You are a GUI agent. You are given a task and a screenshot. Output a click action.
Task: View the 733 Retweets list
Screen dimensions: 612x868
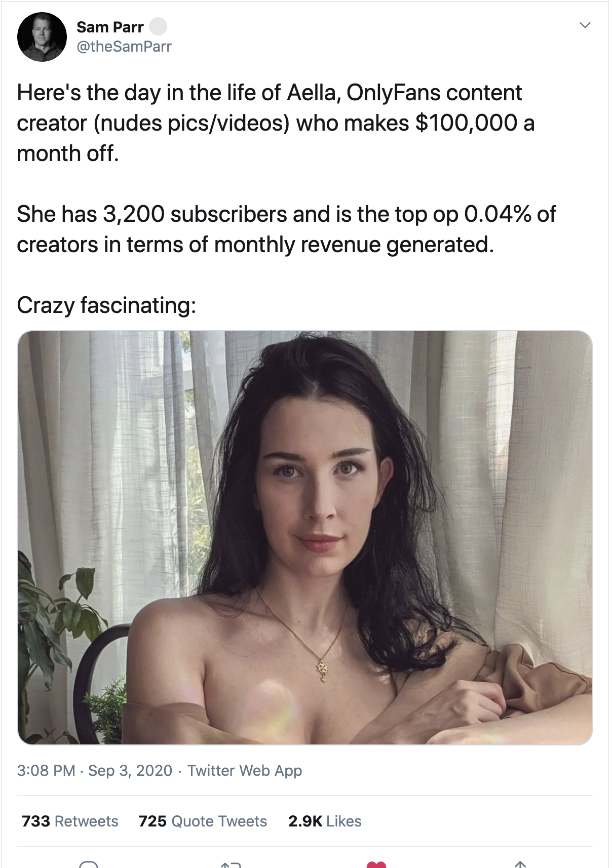(x=70, y=821)
